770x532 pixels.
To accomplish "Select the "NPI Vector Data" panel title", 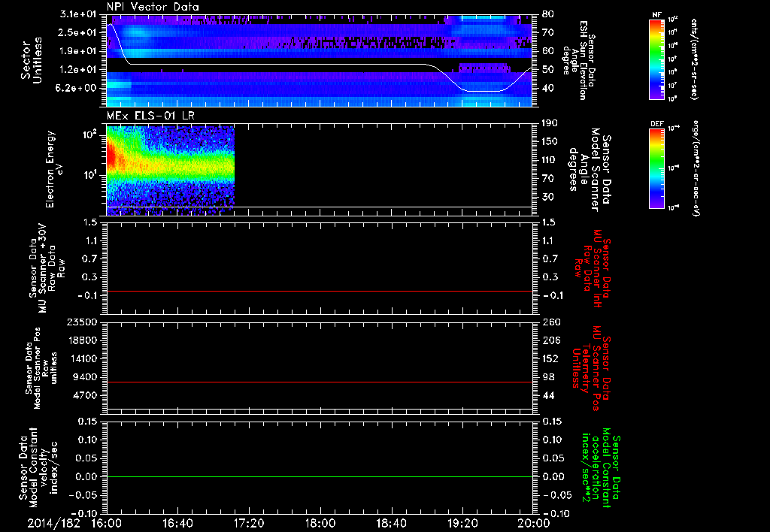I will click(x=153, y=7).
